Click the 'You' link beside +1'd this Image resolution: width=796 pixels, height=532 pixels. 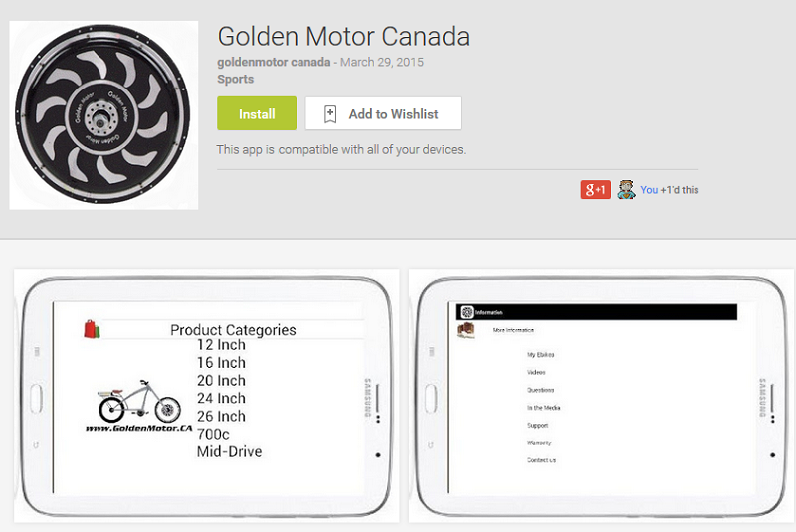[x=649, y=190]
